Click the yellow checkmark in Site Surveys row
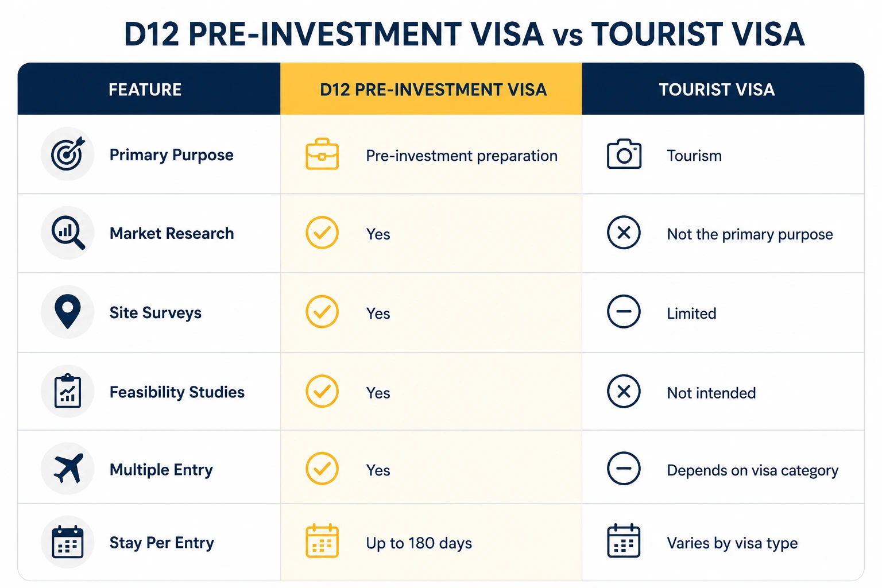 322,312
